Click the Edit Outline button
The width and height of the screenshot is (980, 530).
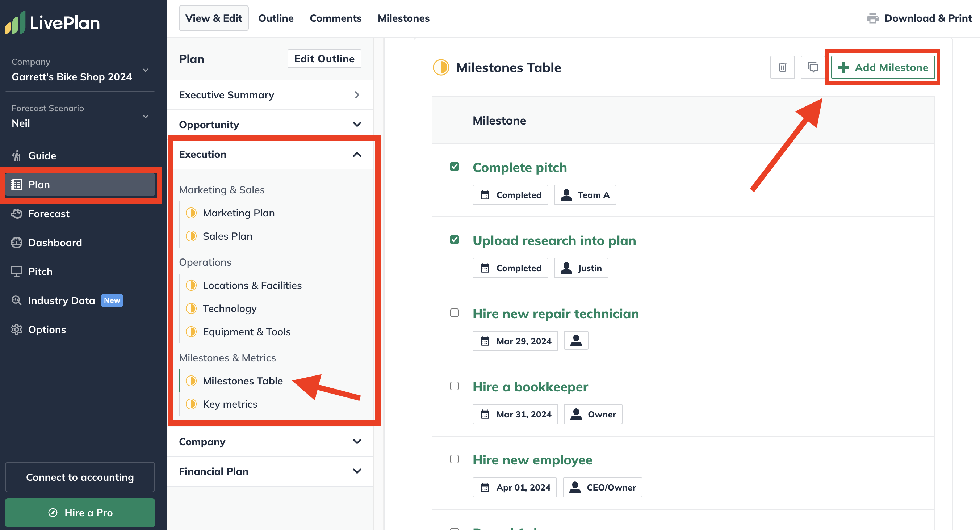pyautogui.click(x=324, y=59)
